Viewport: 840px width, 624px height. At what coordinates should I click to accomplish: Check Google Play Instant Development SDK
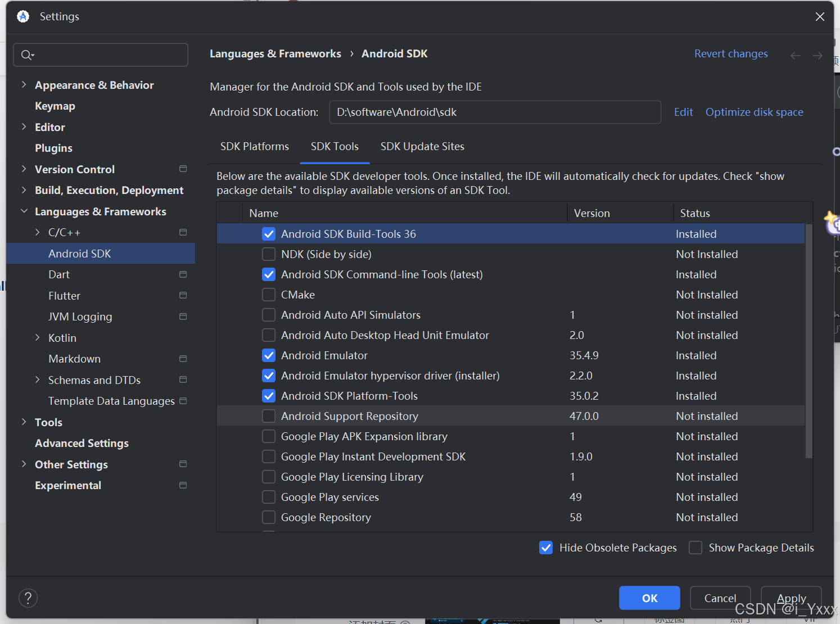click(269, 456)
